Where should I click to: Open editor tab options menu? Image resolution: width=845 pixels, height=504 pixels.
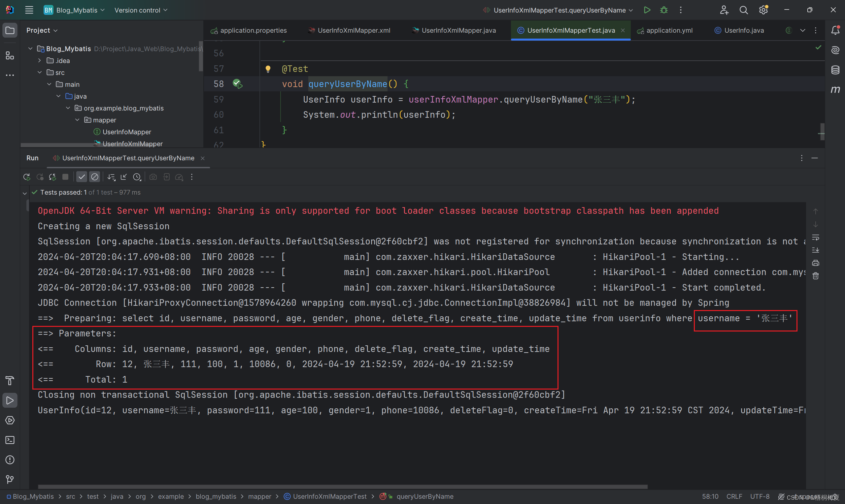pyautogui.click(x=816, y=31)
